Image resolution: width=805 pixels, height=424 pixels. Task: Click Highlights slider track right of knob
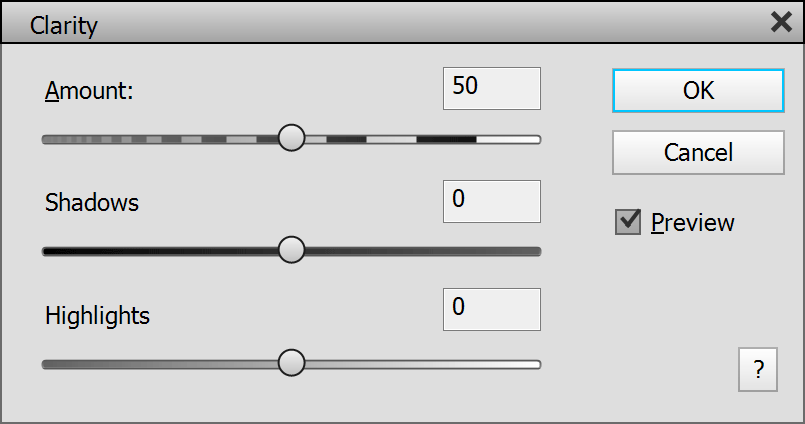click(420, 364)
